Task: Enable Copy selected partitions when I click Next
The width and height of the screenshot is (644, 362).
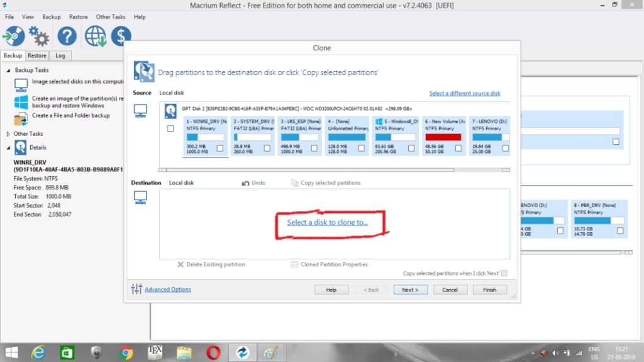Action: click(x=504, y=273)
